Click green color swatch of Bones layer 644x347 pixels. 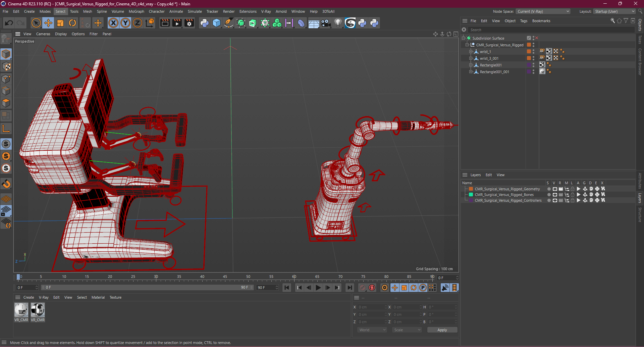tap(471, 195)
